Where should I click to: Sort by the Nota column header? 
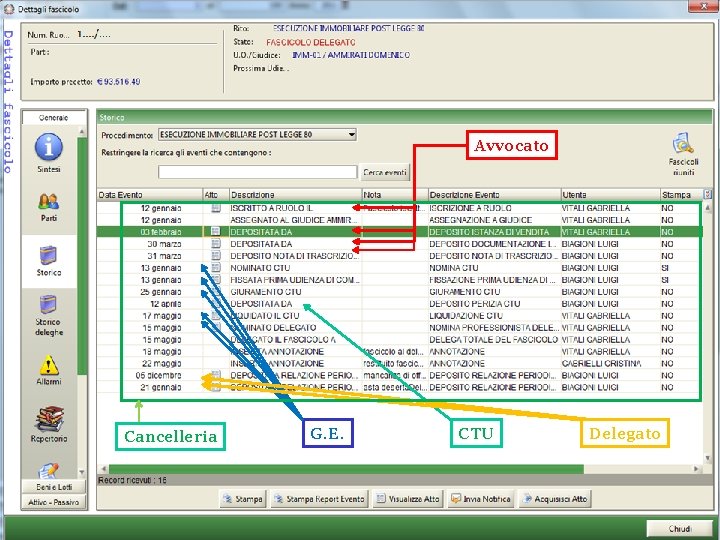coord(395,195)
